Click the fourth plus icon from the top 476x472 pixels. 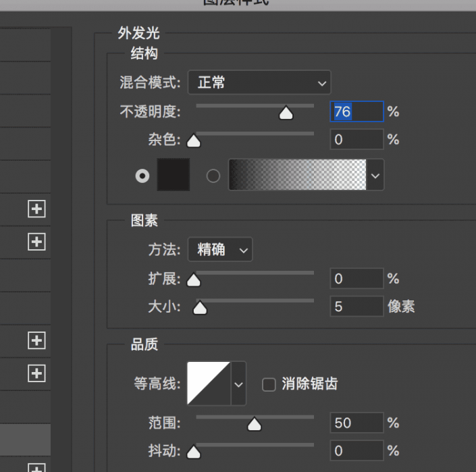pos(36,373)
